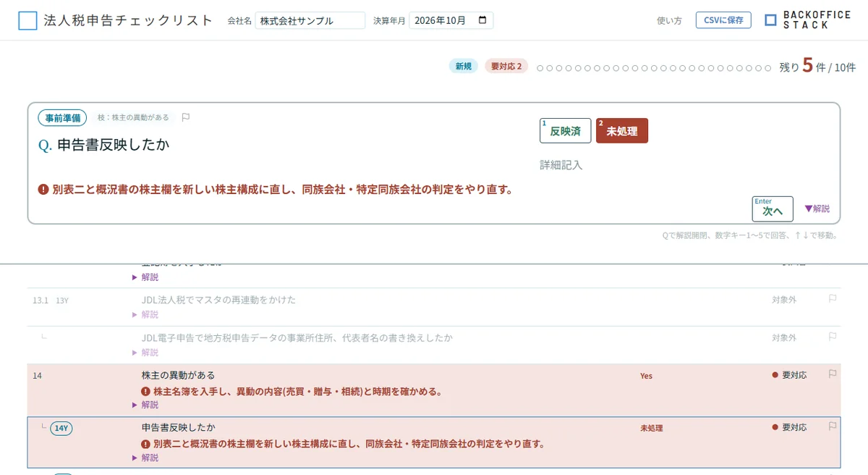Click the 法人税申告チェックリスト title
This screenshot has width=868, height=475.
pyautogui.click(x=128, y=20)
